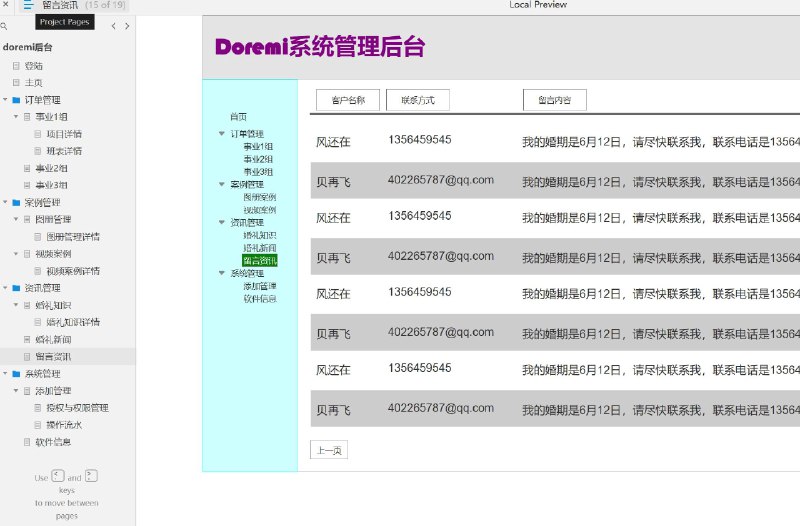Click the Doremi系统管理后台 header title
The width and height of the screenshot is (800, 526).
(320, 46)
